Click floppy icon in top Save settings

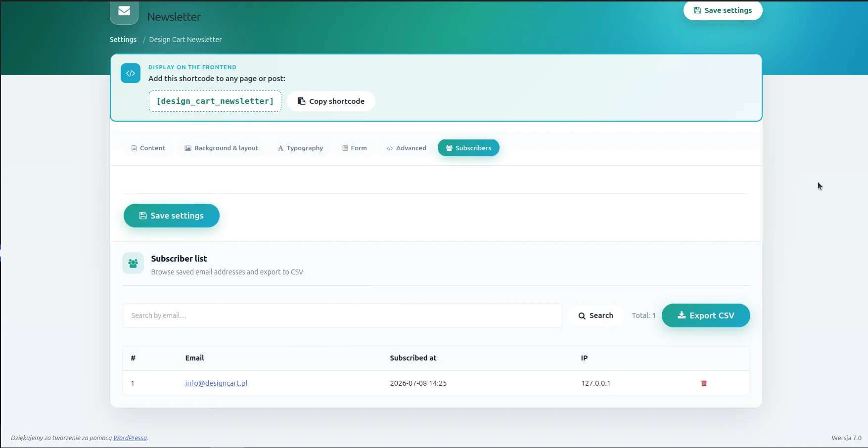point(697,10)
